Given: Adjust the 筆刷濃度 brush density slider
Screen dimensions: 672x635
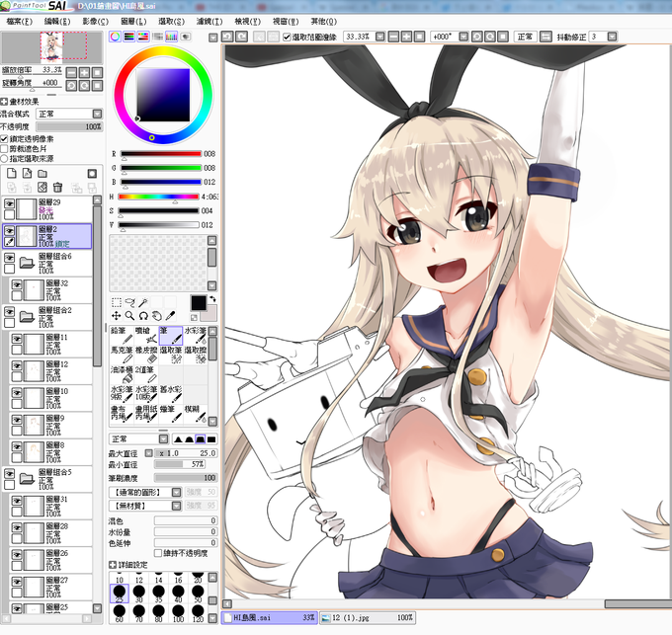Looking at the screenshot, I should pyautogui.click(x=186, y=478).
